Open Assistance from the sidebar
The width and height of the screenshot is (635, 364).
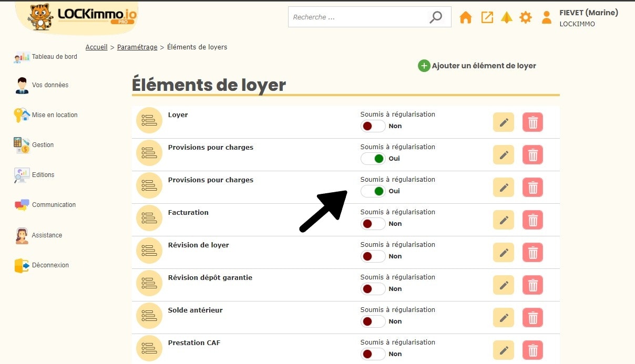click(38, 235)
